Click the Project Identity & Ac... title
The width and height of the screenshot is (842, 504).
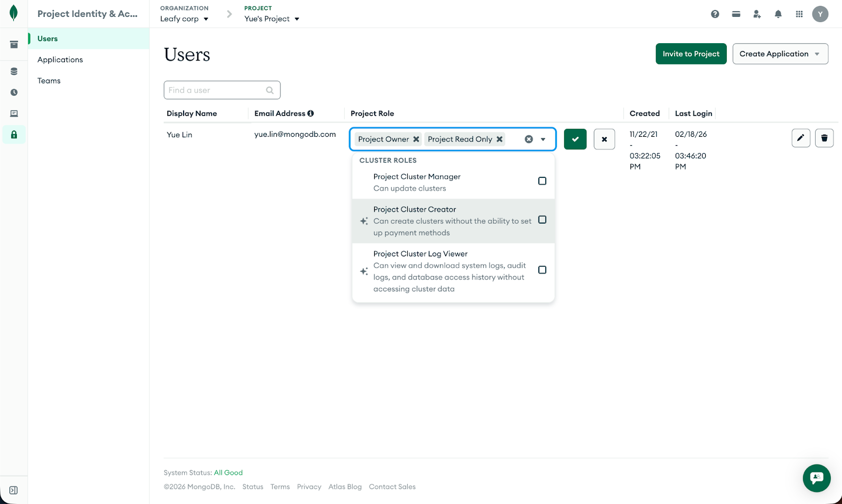point(87,14)
